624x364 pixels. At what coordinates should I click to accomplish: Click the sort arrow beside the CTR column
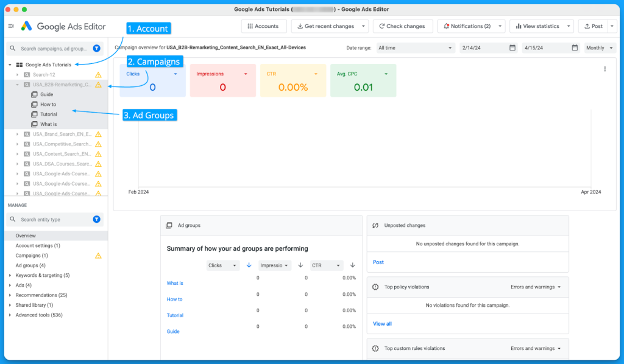pos(352,265)
